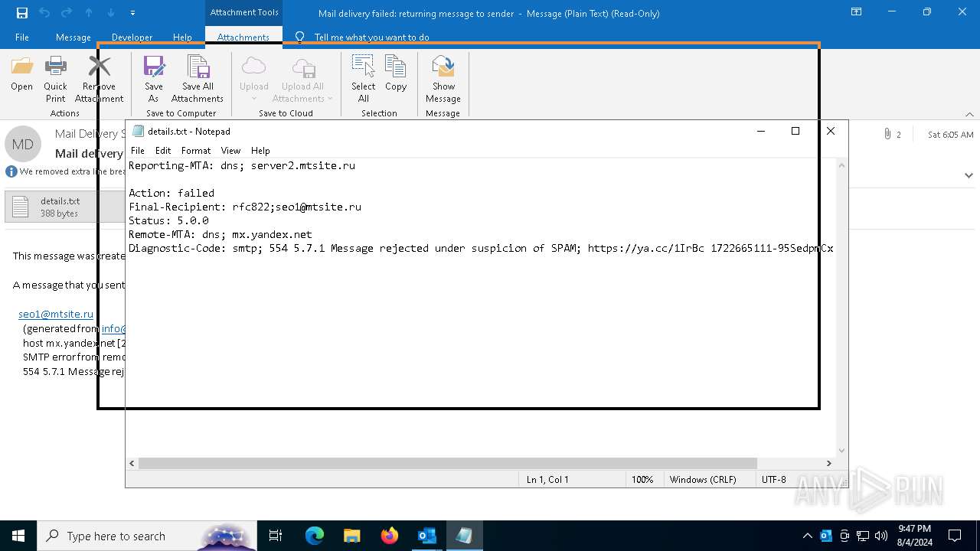Select All attachments in the ribbon
Image resolution: width=980 pixels, height=551 pixels.
(x=364, y=80)
